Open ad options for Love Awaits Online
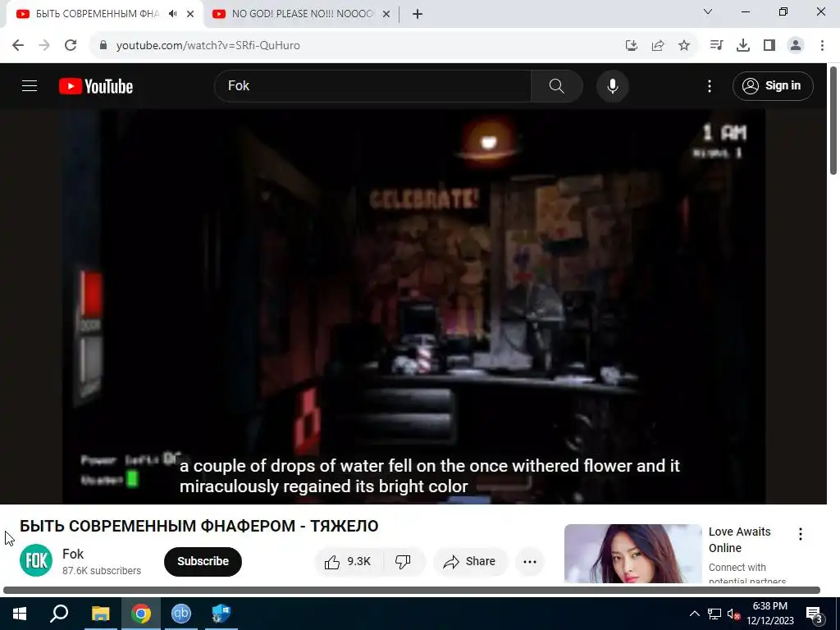Image resolution: width=840 pixels, height=630 pixels. 801,533
